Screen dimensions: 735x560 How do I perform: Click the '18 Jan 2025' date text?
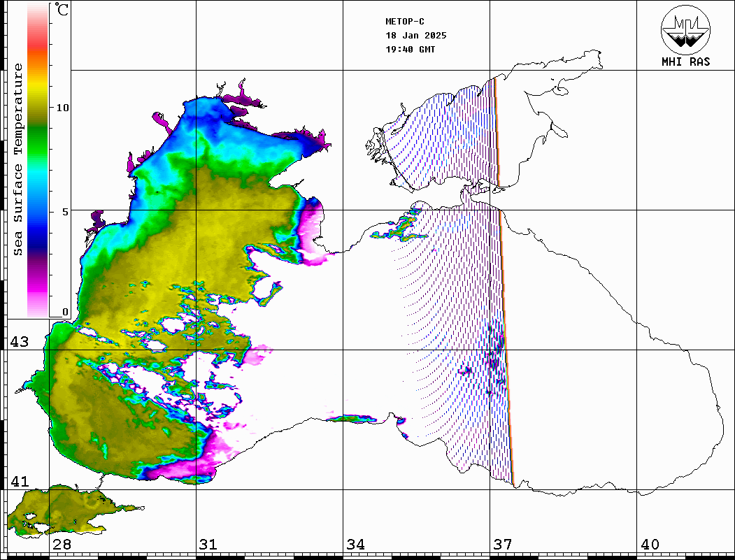click(x=416, y=36)
